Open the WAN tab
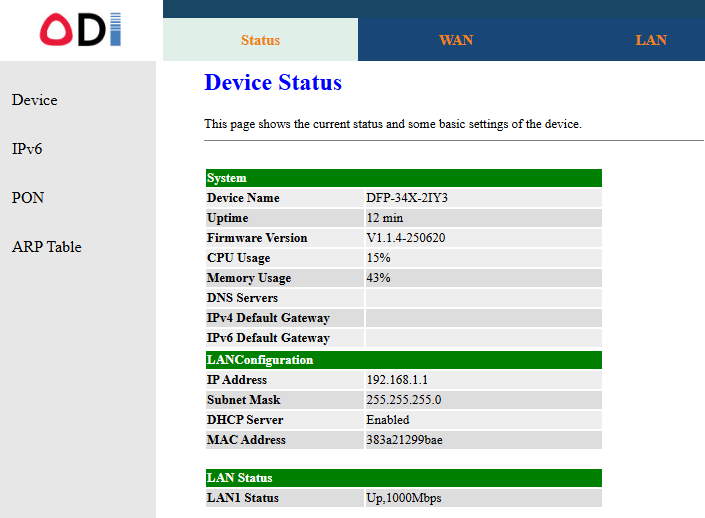This screenshot has height=518, width=705. (455, 40)
